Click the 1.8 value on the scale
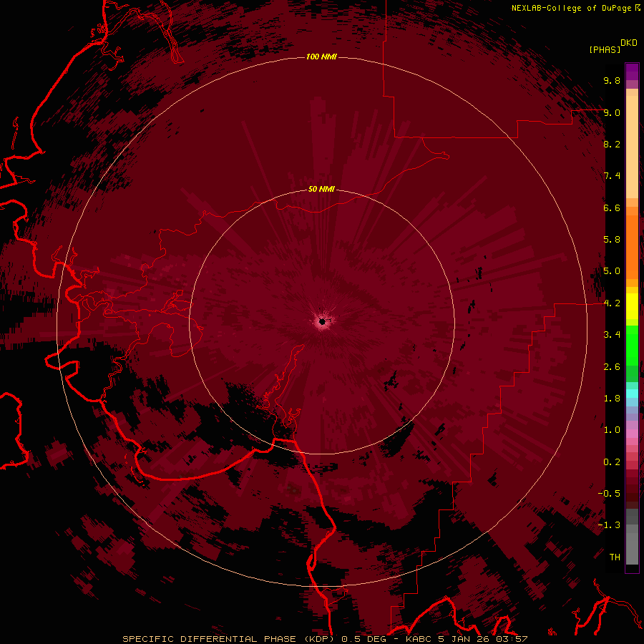 point(612,399)
